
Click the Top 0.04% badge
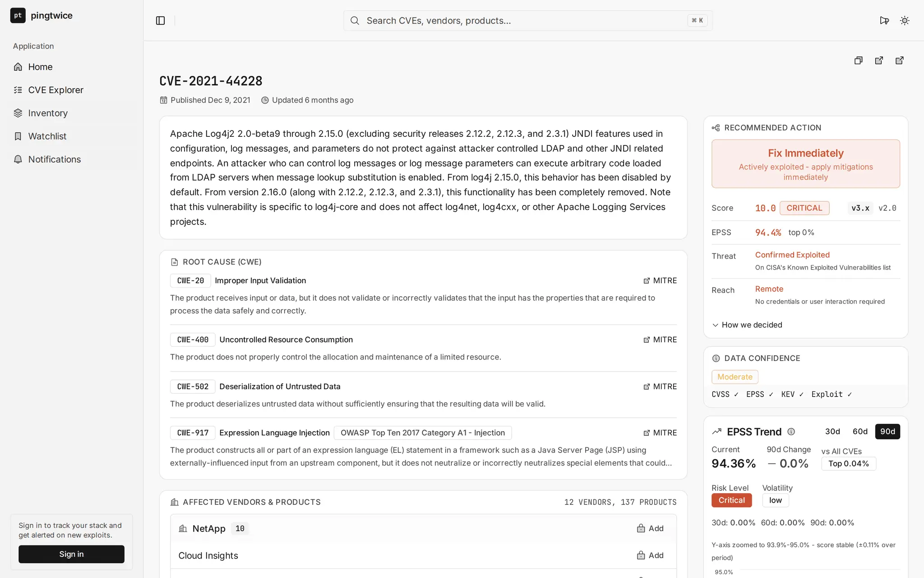849,464
